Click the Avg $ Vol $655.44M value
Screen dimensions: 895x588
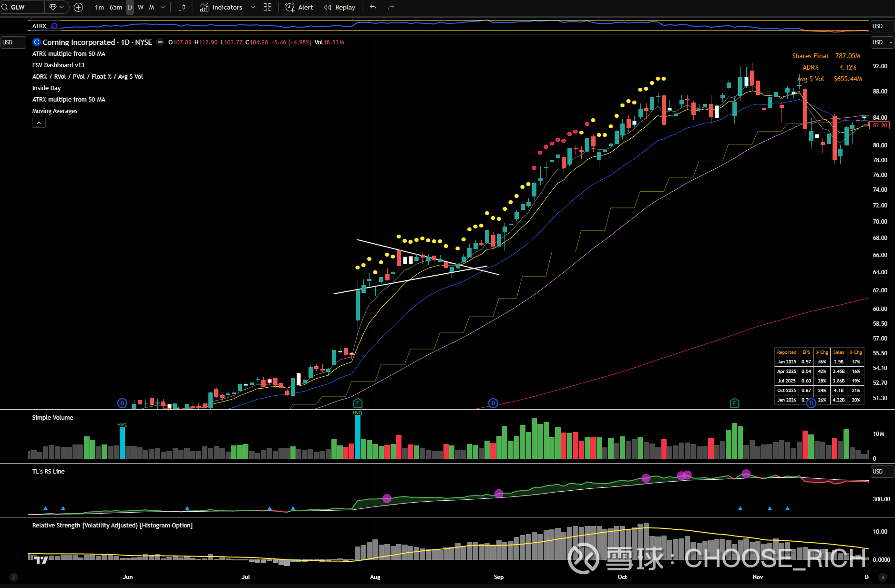point(848,79)
